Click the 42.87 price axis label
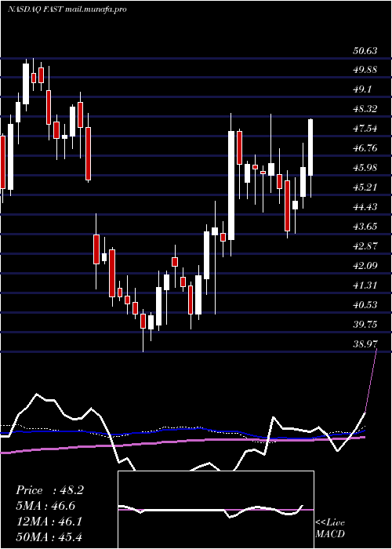Viewport: 392px width, 549px height. click(365, 247)
